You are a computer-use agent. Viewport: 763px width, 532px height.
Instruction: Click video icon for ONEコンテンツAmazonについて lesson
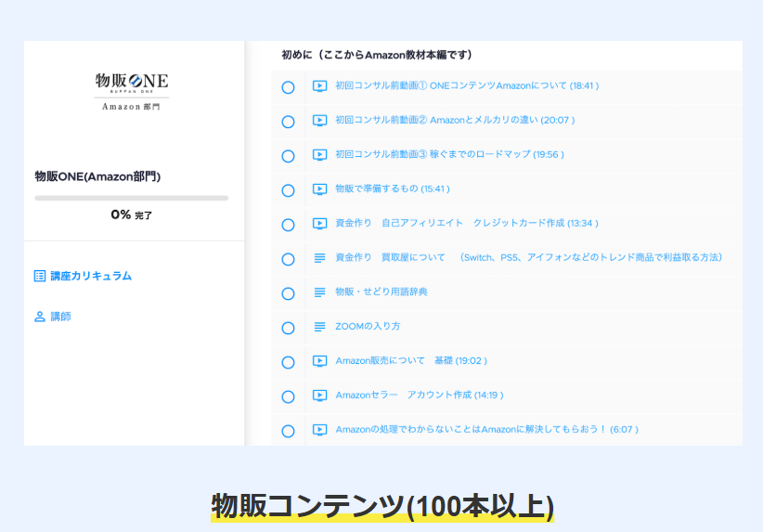click(319, 86)
